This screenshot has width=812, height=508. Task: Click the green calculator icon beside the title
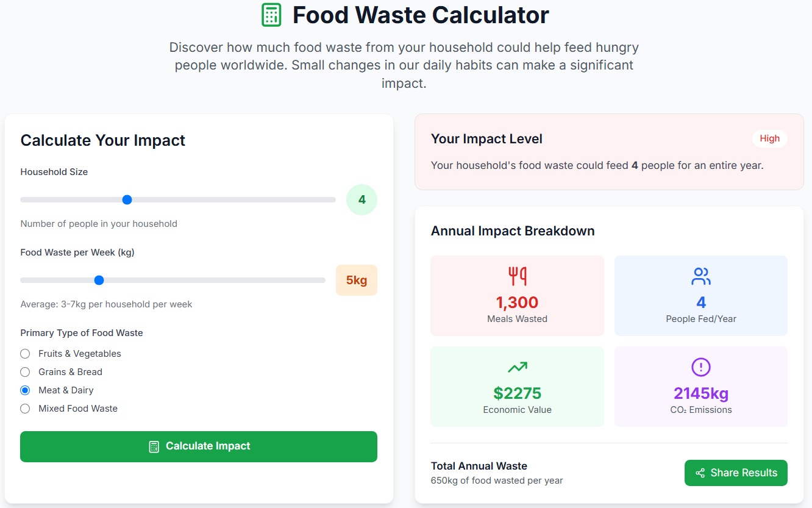tap(271, 15)
